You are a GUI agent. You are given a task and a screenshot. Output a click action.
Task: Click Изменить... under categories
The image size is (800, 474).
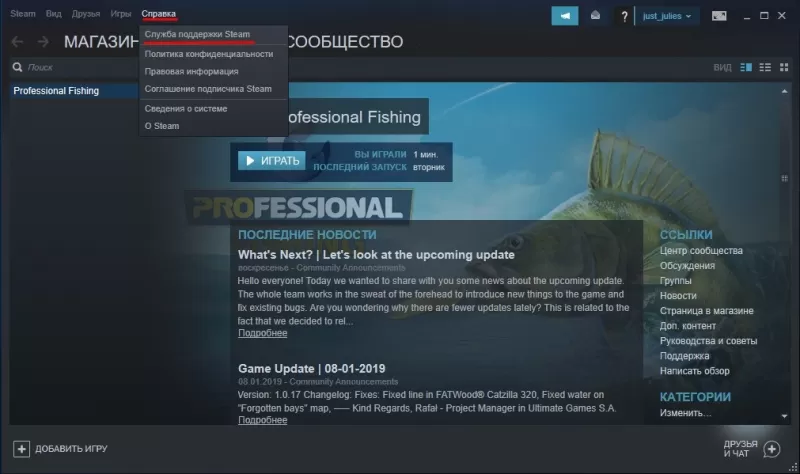(x=685, y=413)
